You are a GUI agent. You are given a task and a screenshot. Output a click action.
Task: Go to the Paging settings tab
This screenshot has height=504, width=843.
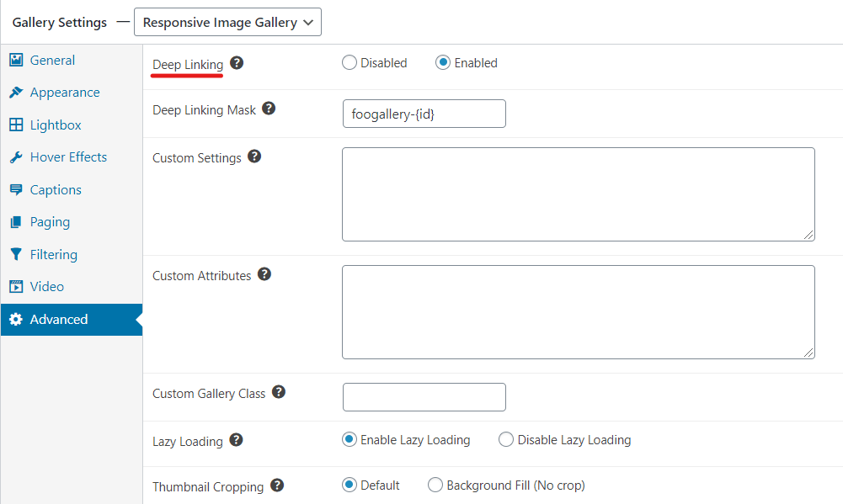(x=72, y=222)
